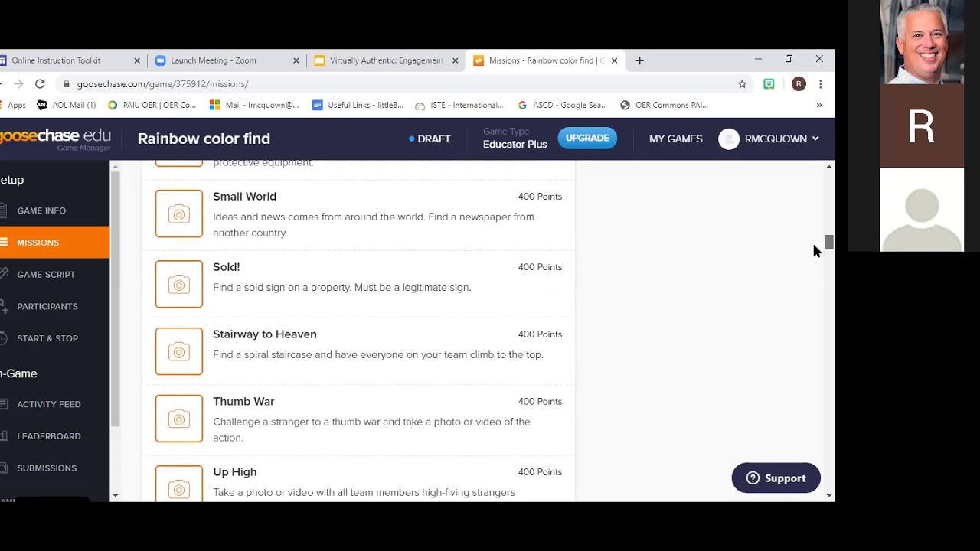This screenshot has width=980, height=551.
Task: Open the Mail - lmcquown bookmark
Action: [254, 105]
